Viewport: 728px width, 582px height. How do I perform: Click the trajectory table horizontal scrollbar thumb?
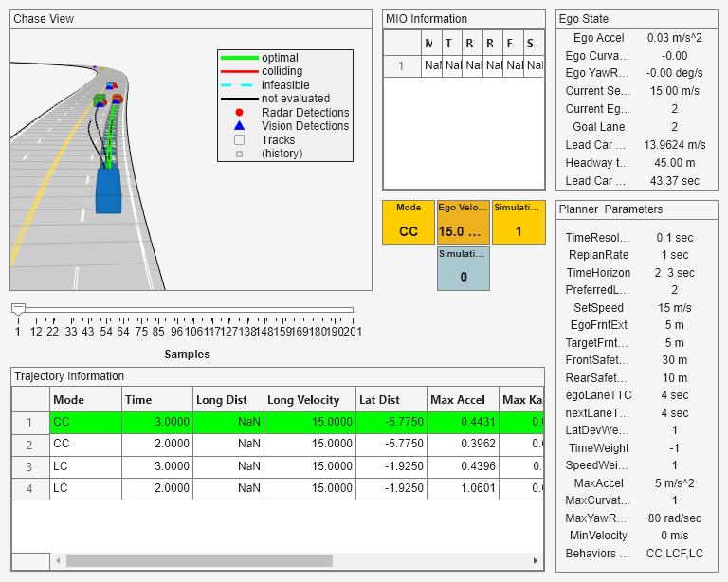199,560
